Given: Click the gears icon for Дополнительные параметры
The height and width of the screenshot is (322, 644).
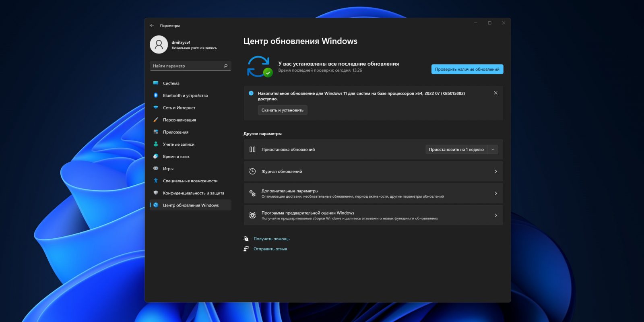Looking at the screenshot, I should 252,193.
